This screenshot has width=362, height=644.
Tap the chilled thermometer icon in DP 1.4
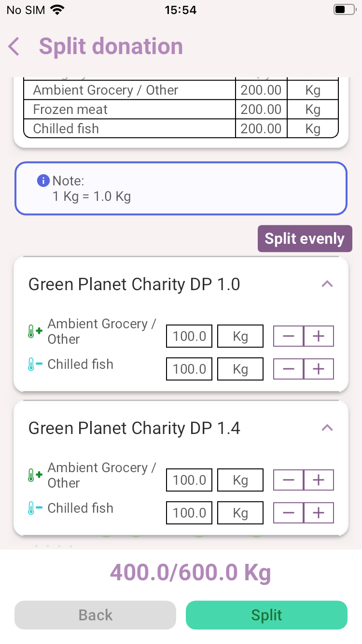click(x=35, y=508)
